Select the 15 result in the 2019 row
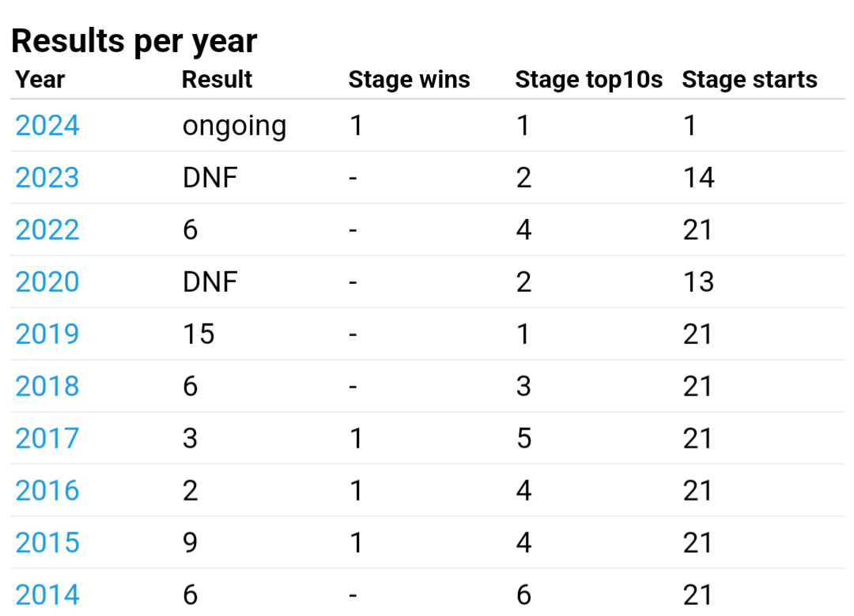Screen dimensions: 854x616 [x=198, y=334]
